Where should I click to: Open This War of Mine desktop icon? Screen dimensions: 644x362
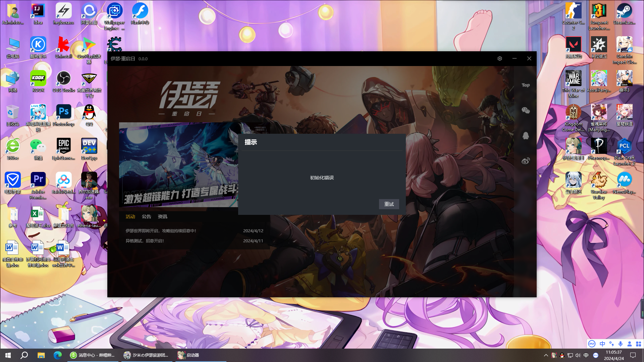573,84
